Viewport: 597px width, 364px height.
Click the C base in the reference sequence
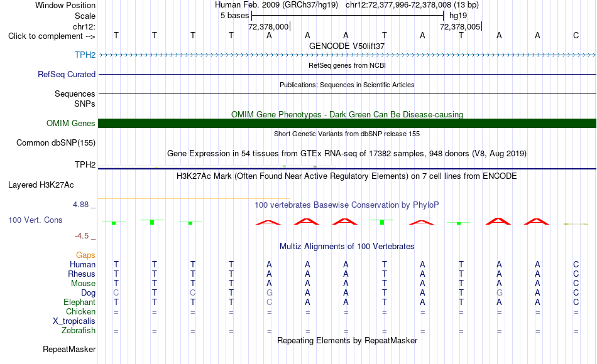click(x=576, y=35)
